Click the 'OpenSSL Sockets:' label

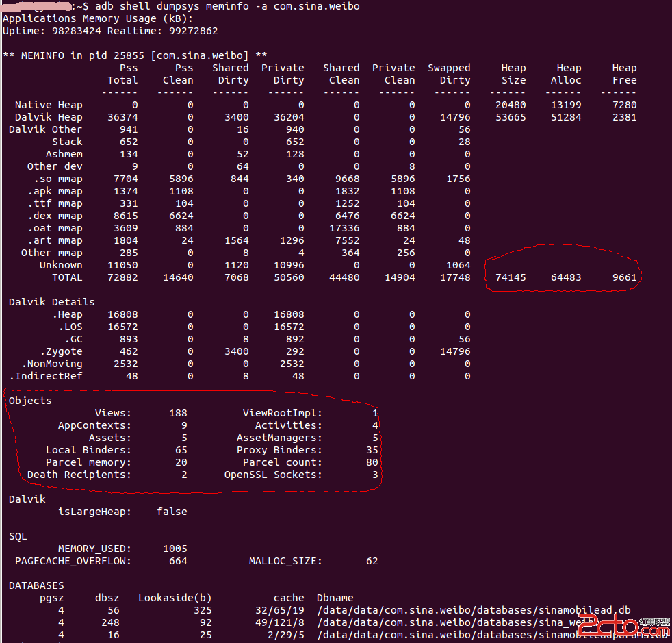point(273,475)
